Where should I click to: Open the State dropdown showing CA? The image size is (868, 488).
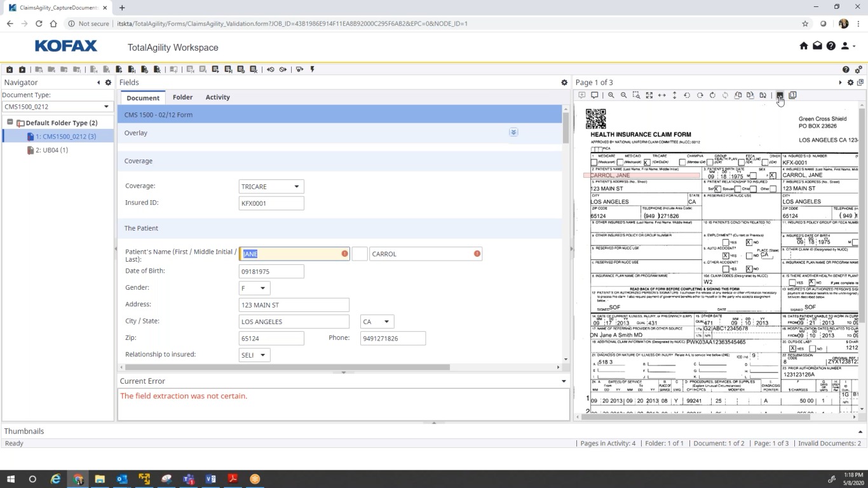point(385,322)
